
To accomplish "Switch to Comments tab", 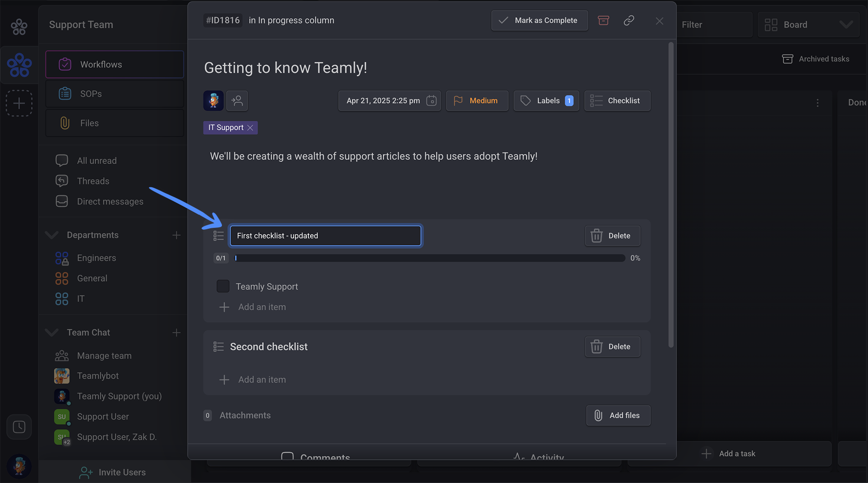I will 315,456.
